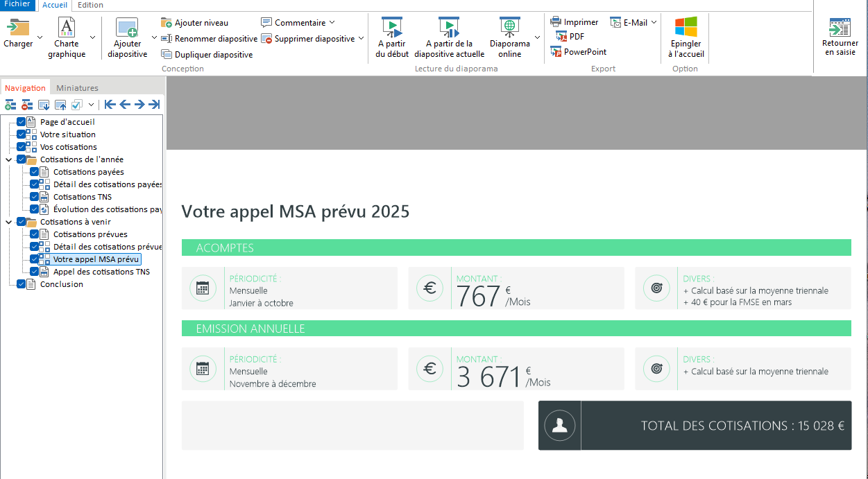Viewport: 868px width, 479px height.
Task: Collapse the Cotisations à venir node
Action: [x=8, y=222]
